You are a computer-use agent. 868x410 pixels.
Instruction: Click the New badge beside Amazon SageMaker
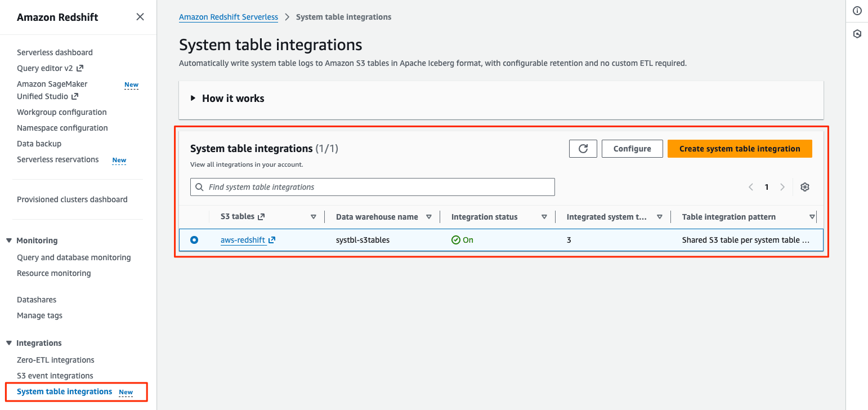pyautogui.click(x=131, y=85)
